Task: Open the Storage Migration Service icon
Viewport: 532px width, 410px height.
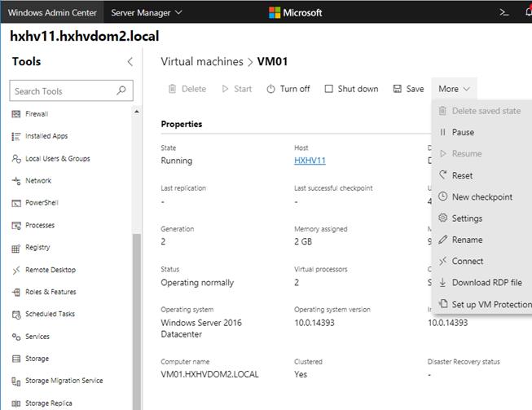Action: 16,381
